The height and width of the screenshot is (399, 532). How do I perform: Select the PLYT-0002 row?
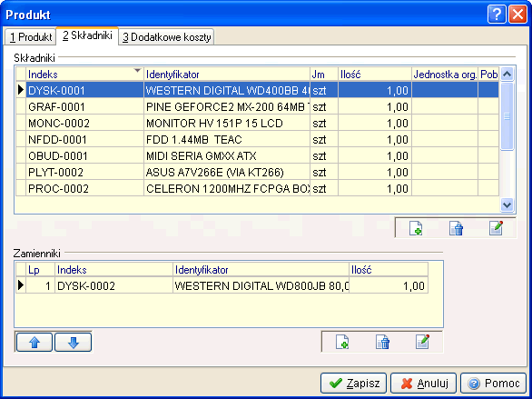(258, 172)
